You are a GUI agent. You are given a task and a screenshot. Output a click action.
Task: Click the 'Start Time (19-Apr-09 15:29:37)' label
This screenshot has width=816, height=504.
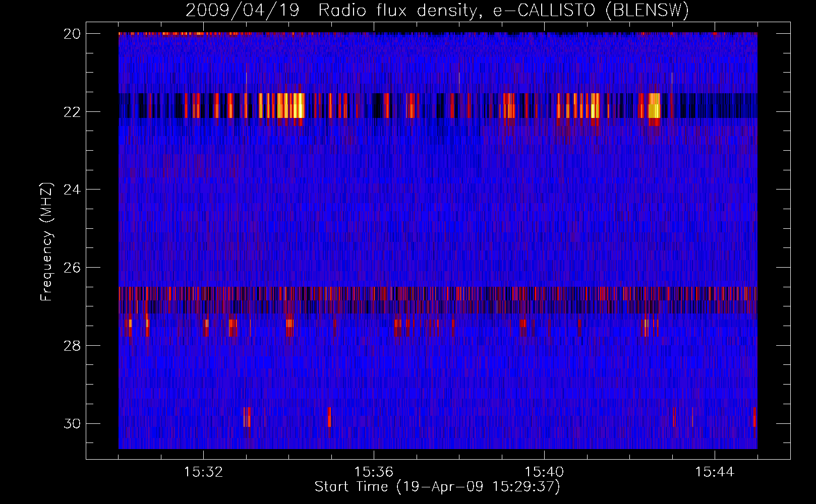(437, 487)
